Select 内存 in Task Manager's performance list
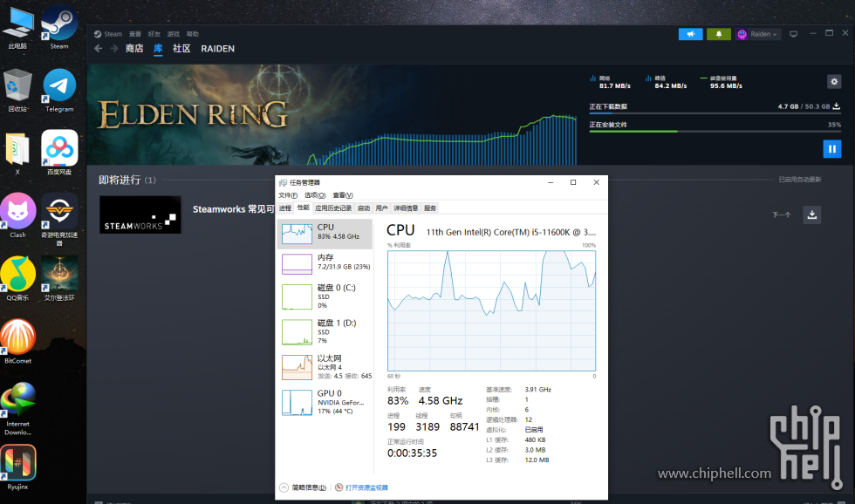This screenshot has height=504, width=855. point(325,264)
